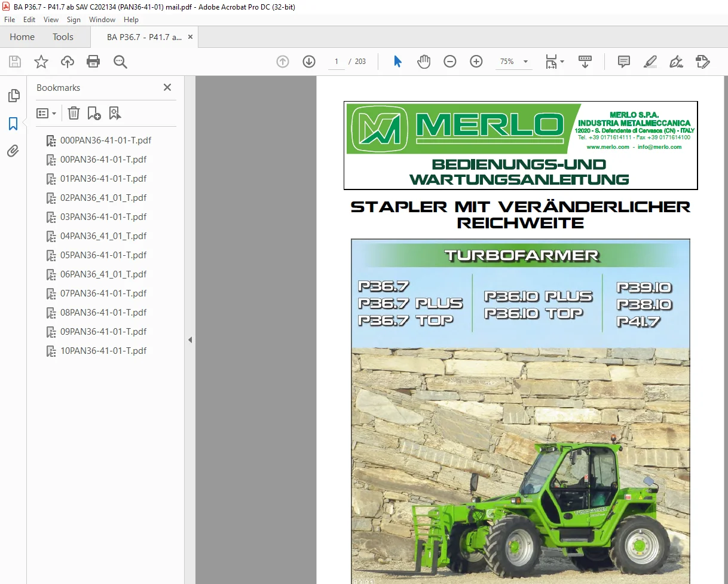Open bookmark 00PAN36-41-01-T.pdf
Viewport: 728px width, 584px height.
103,160
